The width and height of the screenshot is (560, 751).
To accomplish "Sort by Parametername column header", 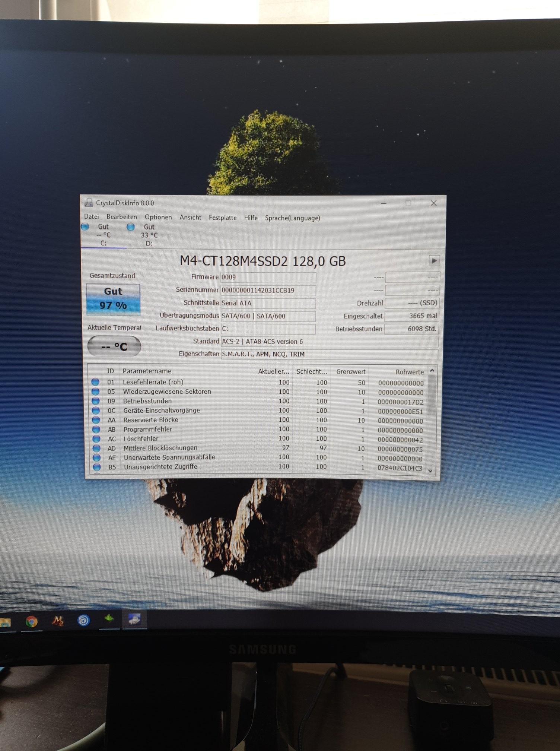I will click(147, 371).
